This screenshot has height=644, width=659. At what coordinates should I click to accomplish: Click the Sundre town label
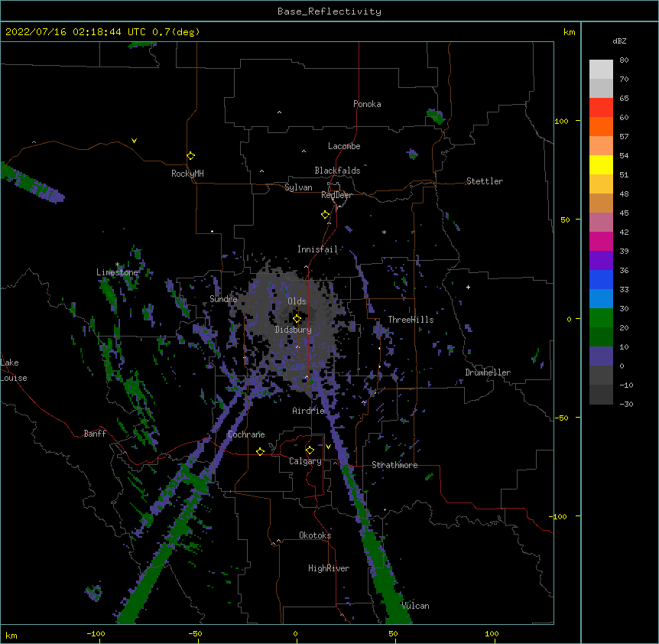(x=223, y=299)
